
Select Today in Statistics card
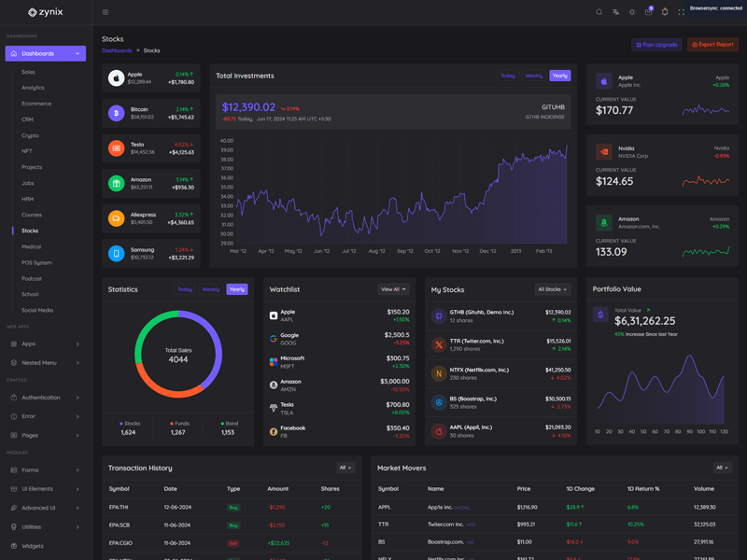pos(185,289)
